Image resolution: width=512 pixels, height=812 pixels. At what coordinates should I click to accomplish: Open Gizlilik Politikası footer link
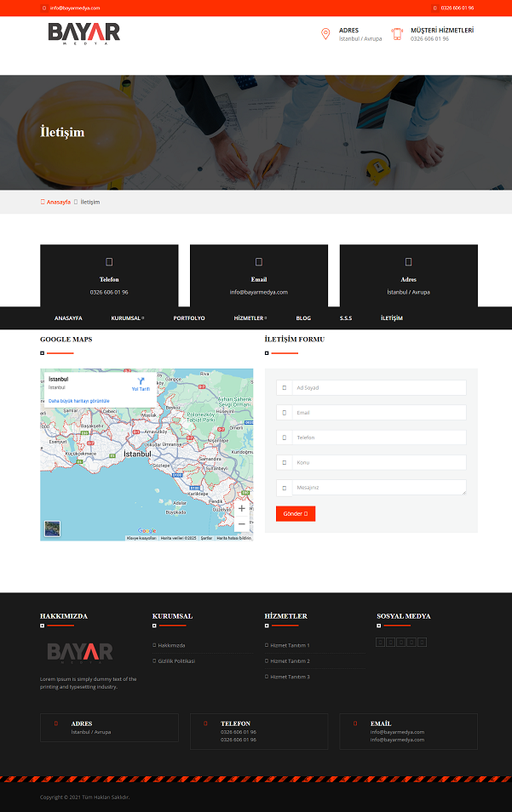(176, 661)
